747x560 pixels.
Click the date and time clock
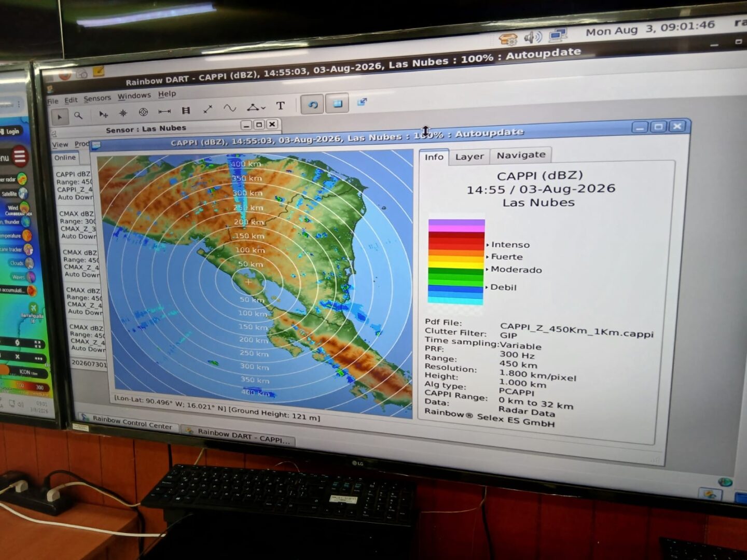click(650, 29)
